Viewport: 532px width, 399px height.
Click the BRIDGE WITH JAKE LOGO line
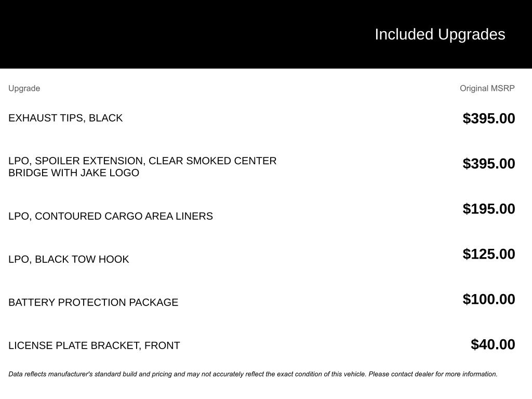(x=74, y=172)
